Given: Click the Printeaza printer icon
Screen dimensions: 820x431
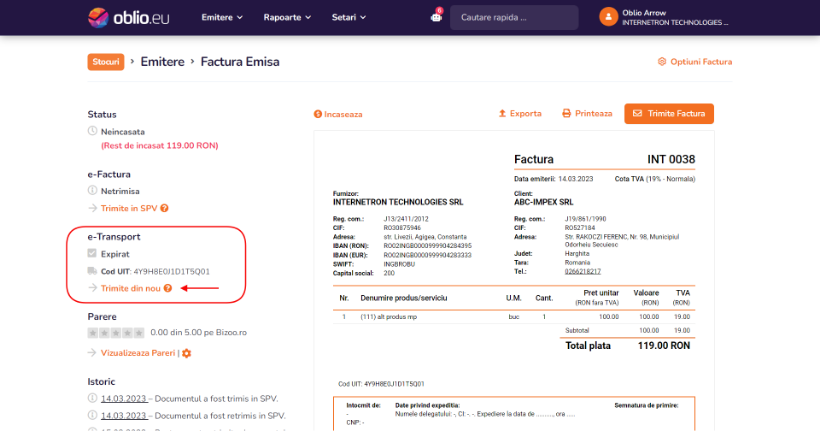Looking at the screenshot, I should click(x=566, y=114).
